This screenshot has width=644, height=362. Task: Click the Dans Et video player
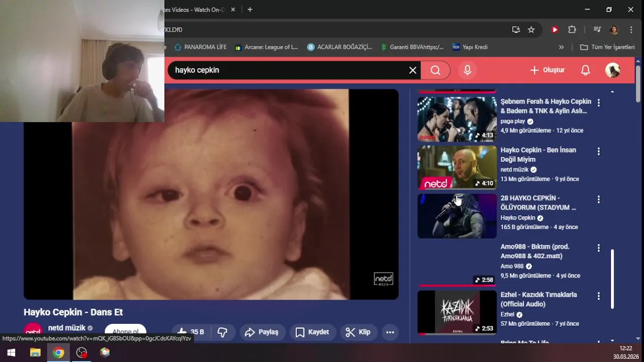point(211,194)
